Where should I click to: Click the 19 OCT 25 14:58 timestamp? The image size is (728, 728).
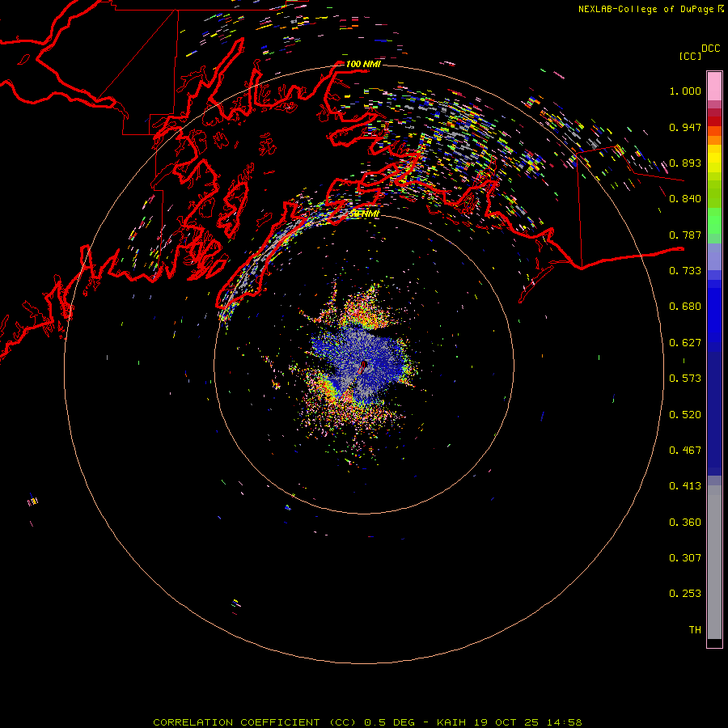(528, 722)
